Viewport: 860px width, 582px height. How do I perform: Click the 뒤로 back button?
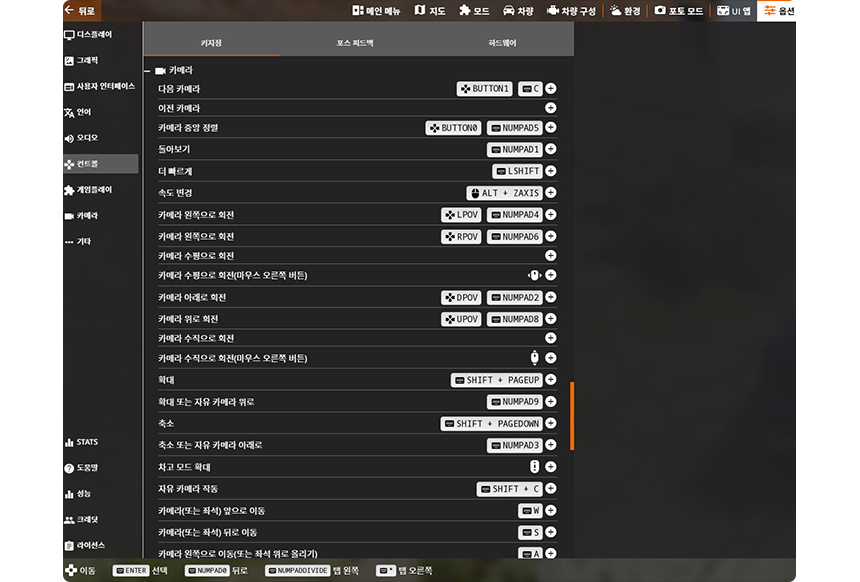coord(80,10)
